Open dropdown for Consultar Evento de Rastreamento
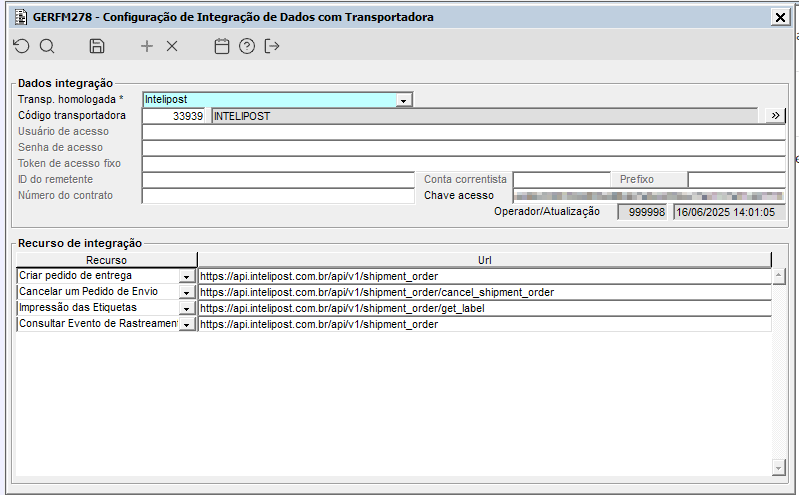 click(x=187, y=325)
